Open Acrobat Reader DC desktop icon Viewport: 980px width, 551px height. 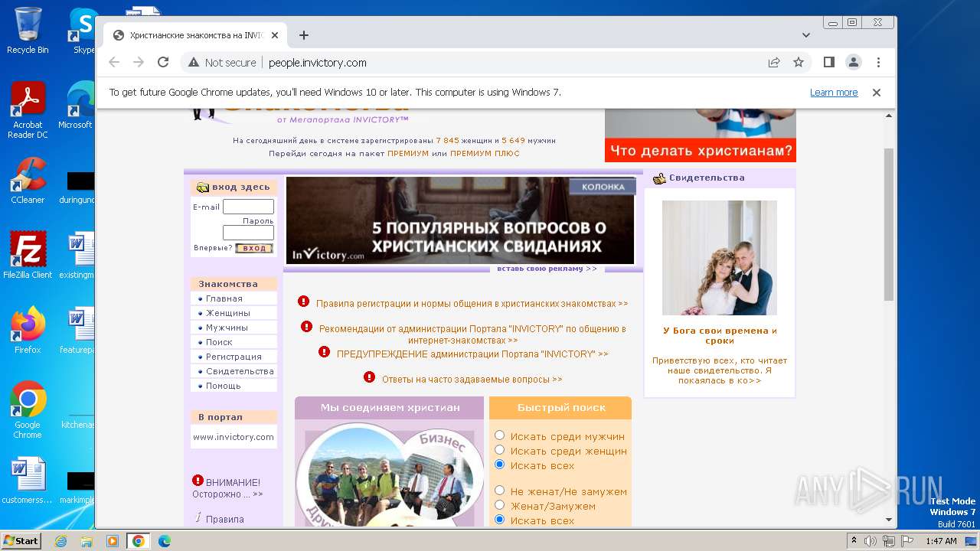(28, 110)
